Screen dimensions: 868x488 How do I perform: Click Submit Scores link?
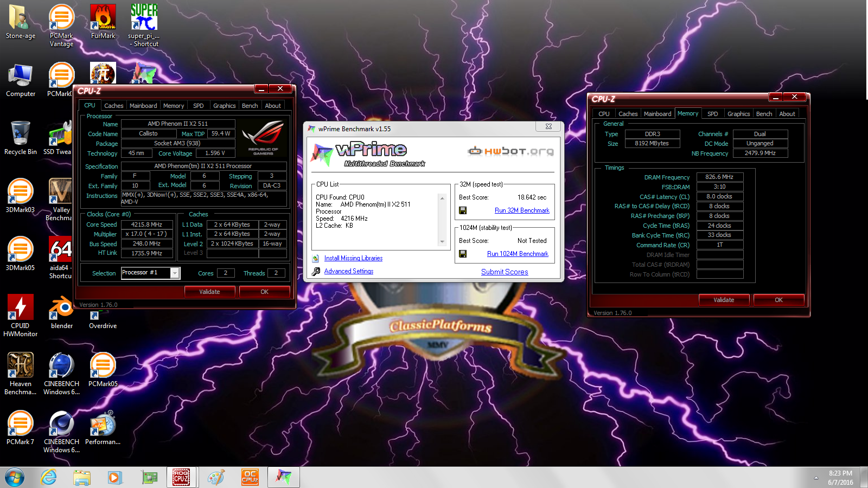coord(505,272)
